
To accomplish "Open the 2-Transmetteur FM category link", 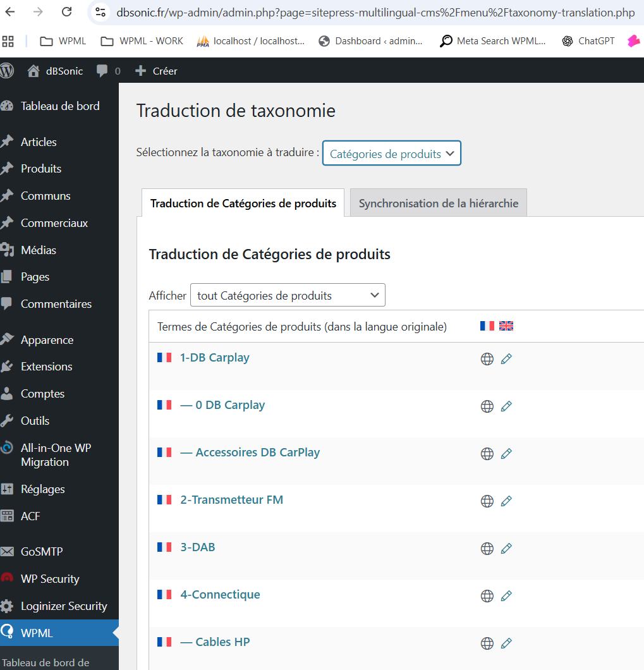I will [231, 500].
